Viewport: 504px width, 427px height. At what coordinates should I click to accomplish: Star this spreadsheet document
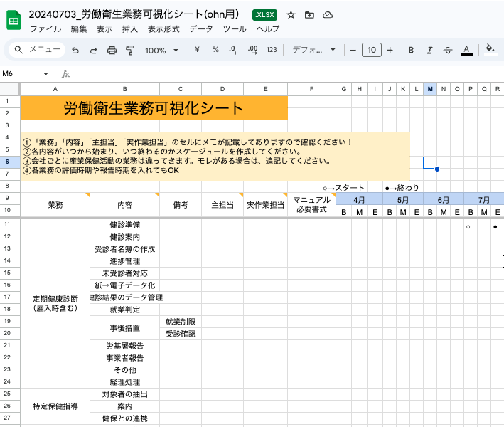pos(291,15)
